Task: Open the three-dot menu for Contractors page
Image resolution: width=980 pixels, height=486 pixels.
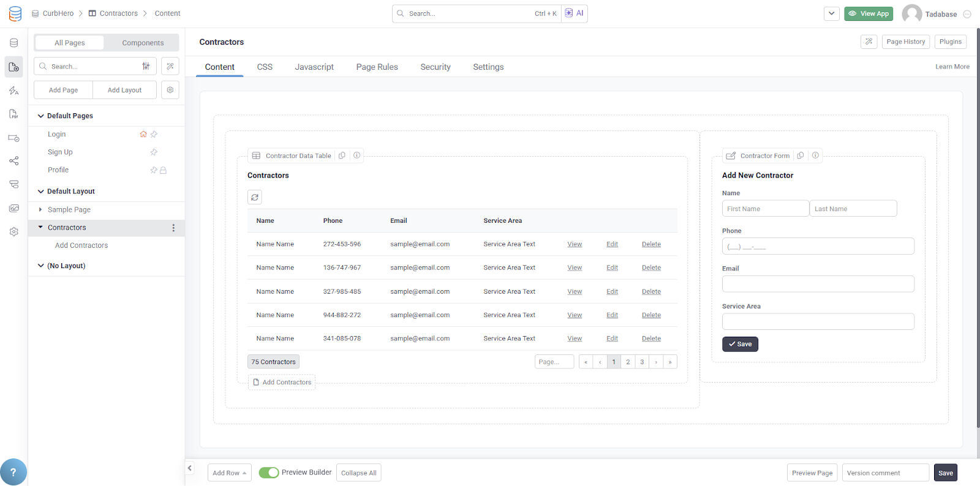Action: pyautogui.click(x=173, y=228)
